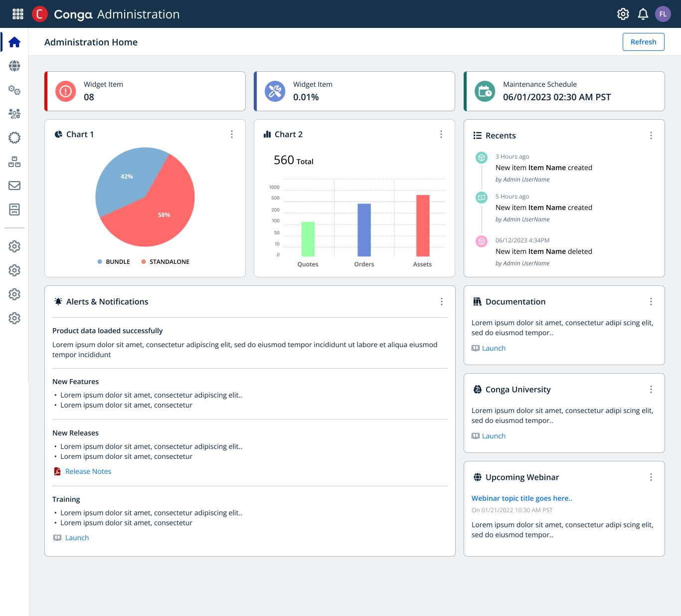681x616 pixels.
Task: Click Launch under Training
Action: point(77,538)
